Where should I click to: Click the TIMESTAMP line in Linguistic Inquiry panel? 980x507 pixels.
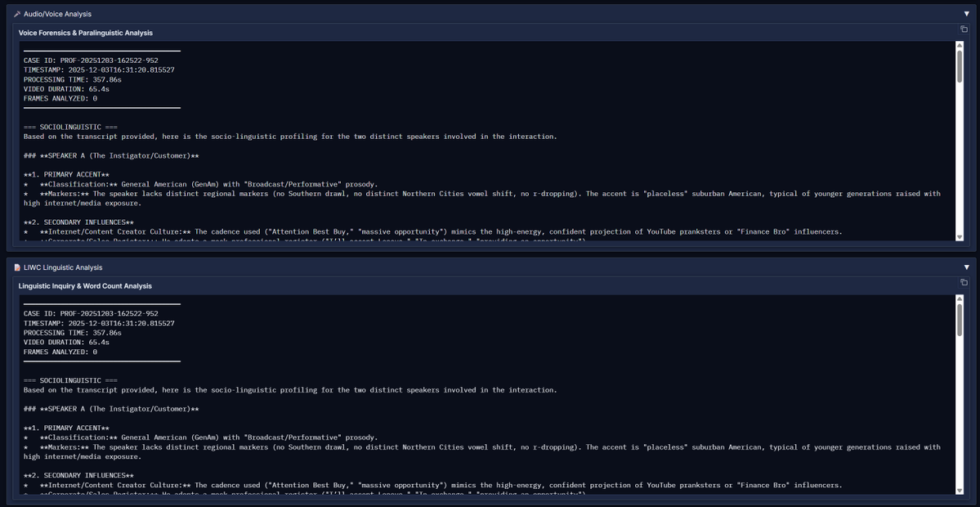(x=99, y=323)
